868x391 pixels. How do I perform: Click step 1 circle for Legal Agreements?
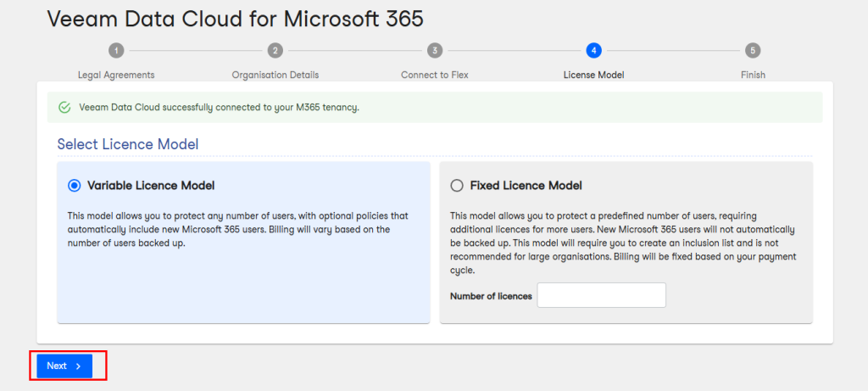click(x=115, y=50)
